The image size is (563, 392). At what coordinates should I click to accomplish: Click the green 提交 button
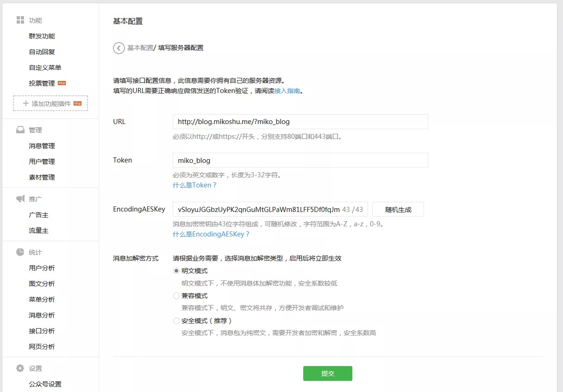pos(328,373)
